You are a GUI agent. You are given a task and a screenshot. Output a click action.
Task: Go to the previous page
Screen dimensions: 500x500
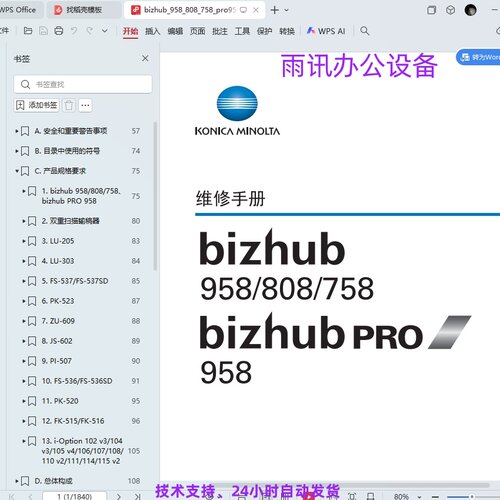(x=30, y=496)
